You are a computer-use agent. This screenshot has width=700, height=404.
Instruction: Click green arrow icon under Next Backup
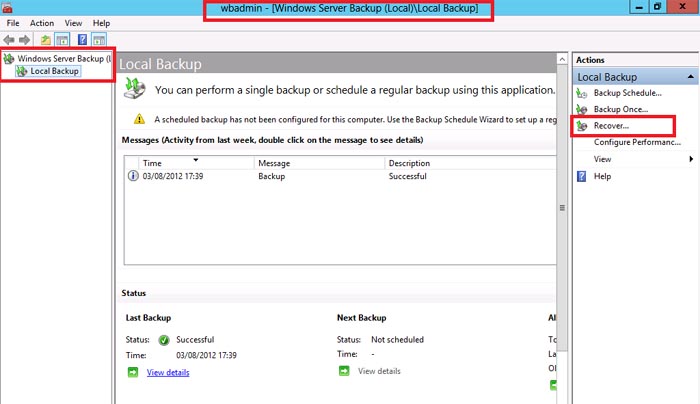344,371
